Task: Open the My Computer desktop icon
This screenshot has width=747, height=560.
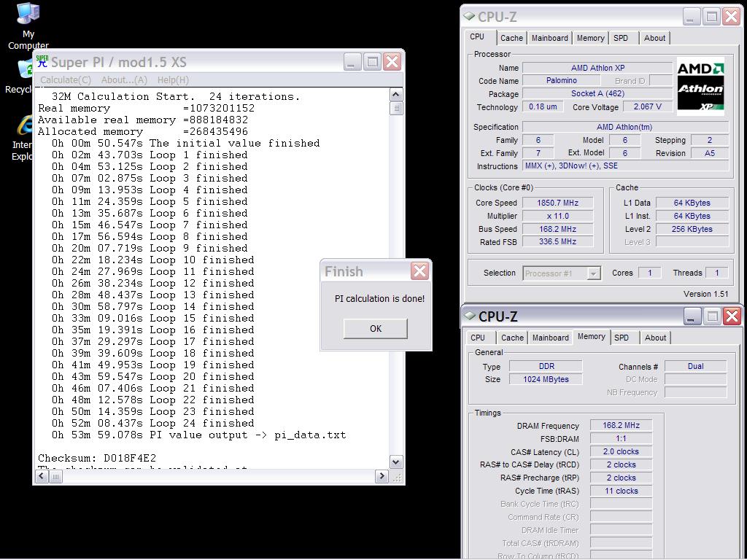Action: (28, 26)
